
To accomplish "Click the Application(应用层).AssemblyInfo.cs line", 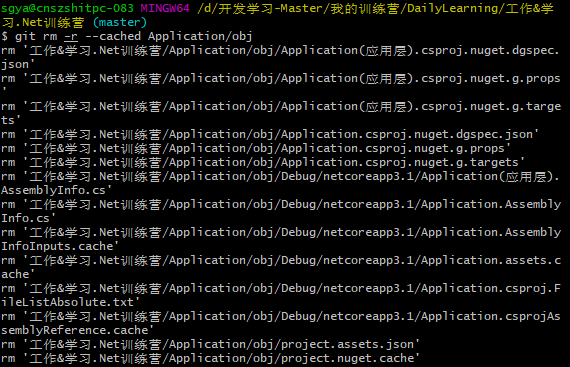I will pos(280,183).
